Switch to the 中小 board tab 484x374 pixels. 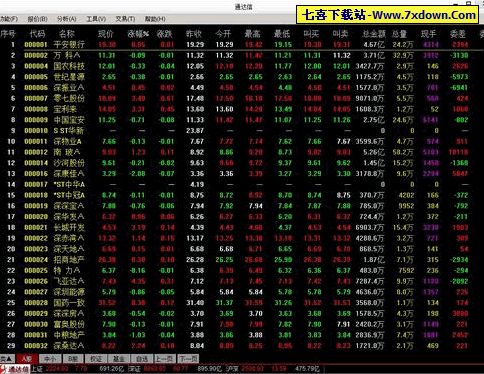(50, 359)
